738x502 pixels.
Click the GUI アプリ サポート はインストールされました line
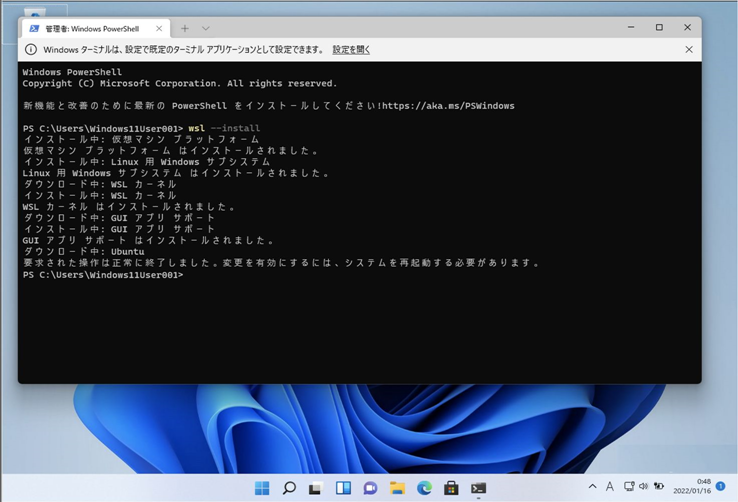148,240
